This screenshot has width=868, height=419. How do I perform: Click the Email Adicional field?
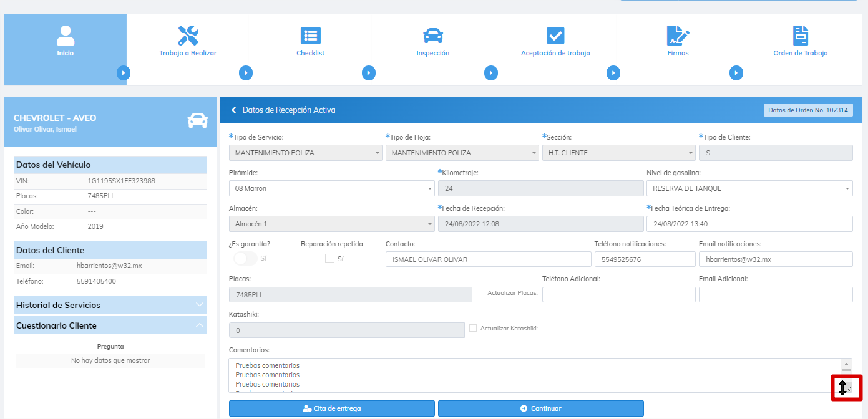point(776,294)
